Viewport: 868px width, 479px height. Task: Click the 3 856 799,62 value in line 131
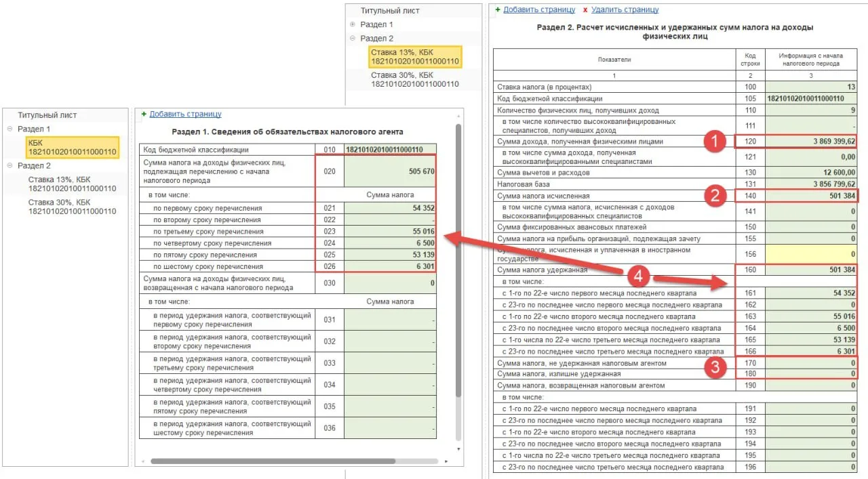pyautogui.click(x=812, y=184)
